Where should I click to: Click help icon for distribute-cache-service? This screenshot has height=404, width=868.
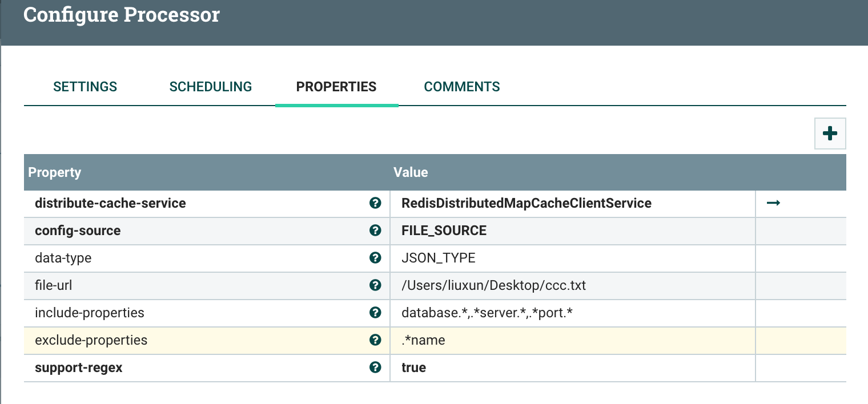tap(375, 203)
